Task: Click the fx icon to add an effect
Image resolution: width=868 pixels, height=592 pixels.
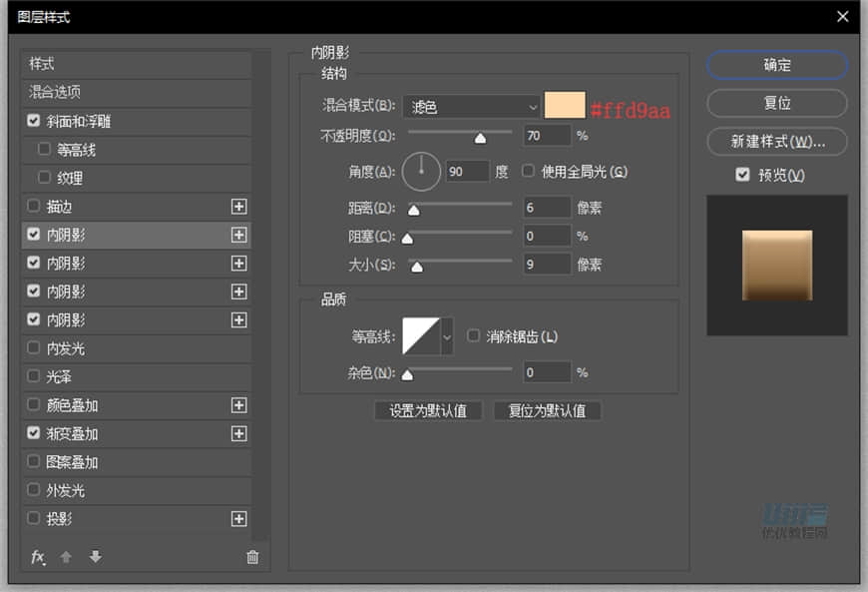Action: click(38, 557)
